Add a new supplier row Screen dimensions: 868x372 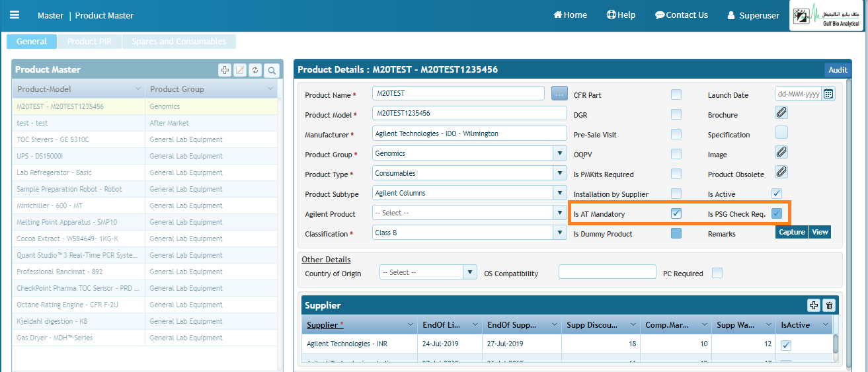point(814,305)
